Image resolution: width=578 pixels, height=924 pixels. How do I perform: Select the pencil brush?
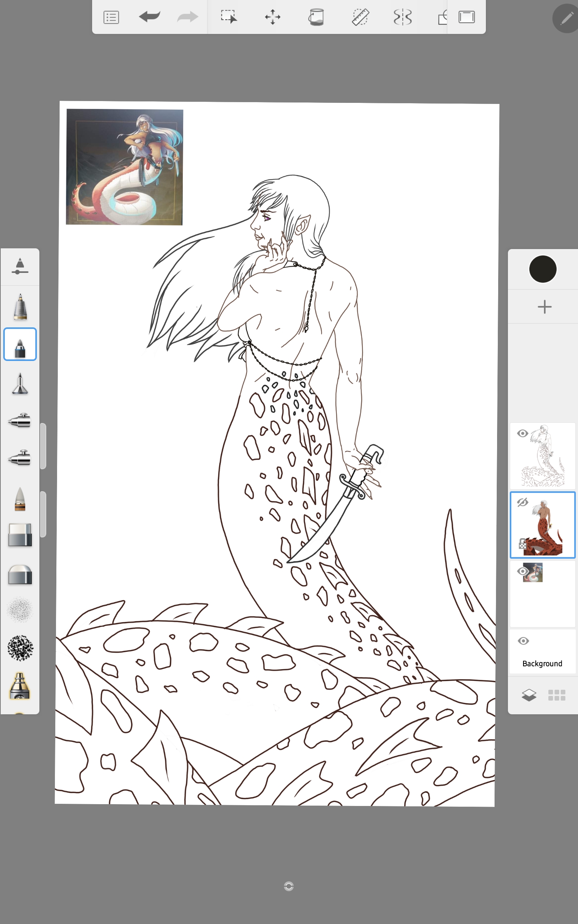pyautogui.click(x=20, y=306)
